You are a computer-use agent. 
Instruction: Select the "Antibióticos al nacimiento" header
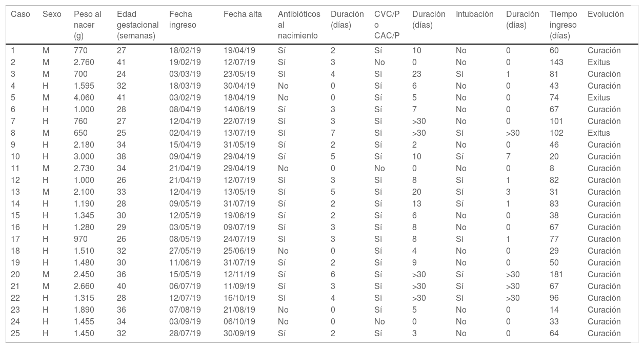point(299,25)
